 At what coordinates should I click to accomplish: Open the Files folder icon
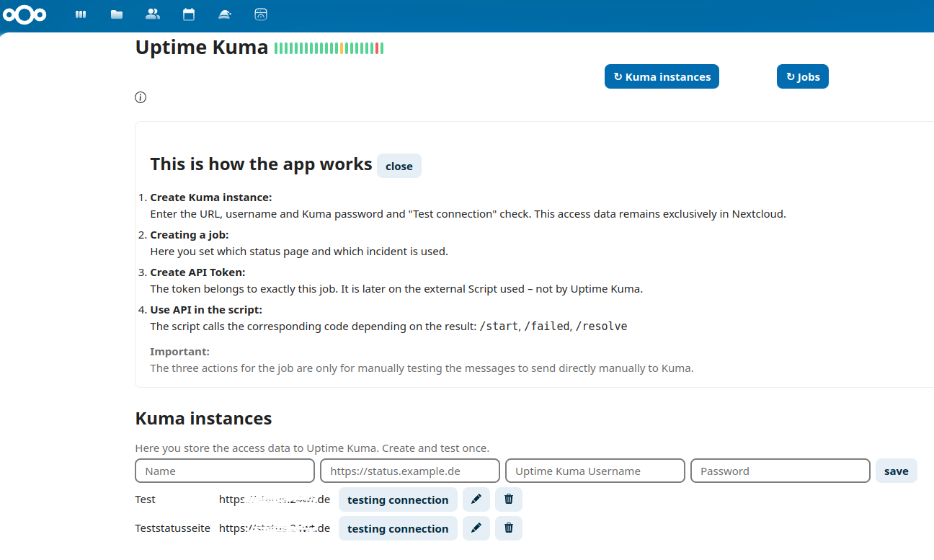point(117,14)
